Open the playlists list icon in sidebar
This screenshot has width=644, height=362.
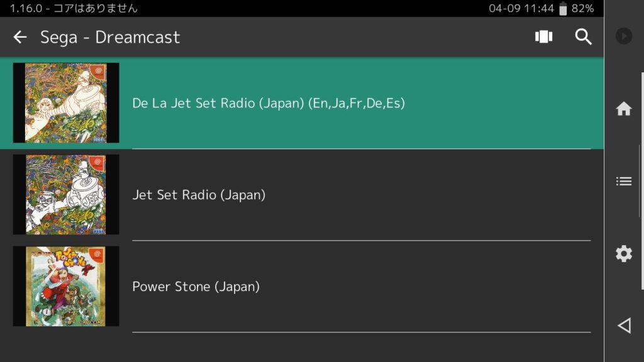click(x=623, y=181)
